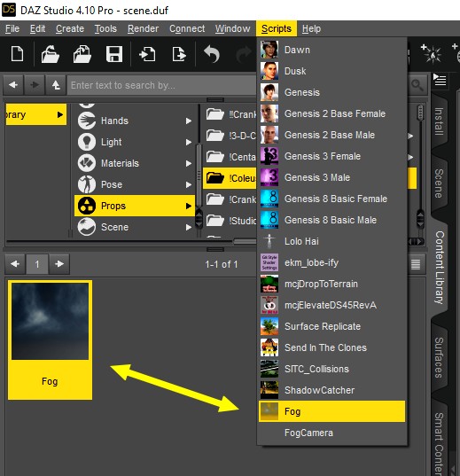Switch to the Scene side tab
The image size is (460, 476).
[x=439, y=183]
